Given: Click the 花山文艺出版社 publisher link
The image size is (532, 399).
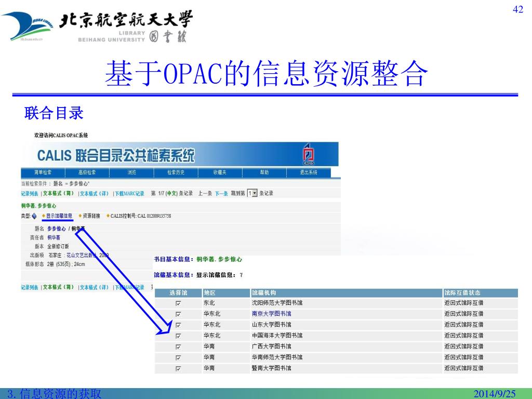Looking at the screenshot, I should [82, 255].
